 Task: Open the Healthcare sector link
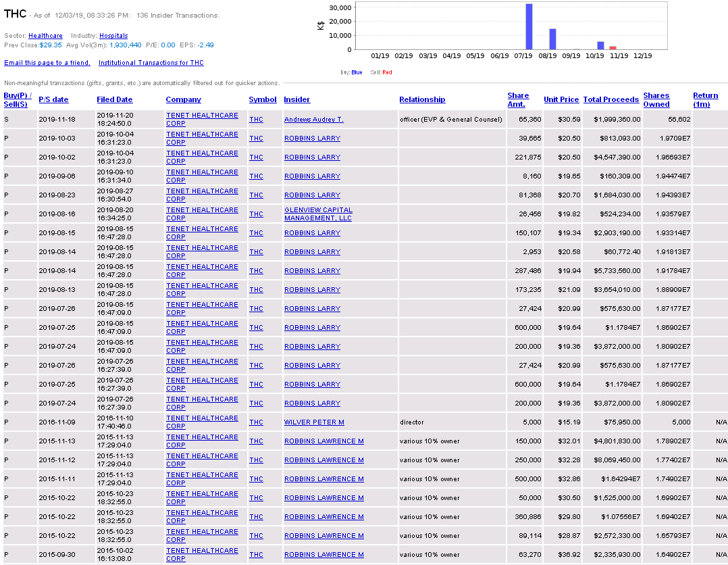tap(45, 36)
